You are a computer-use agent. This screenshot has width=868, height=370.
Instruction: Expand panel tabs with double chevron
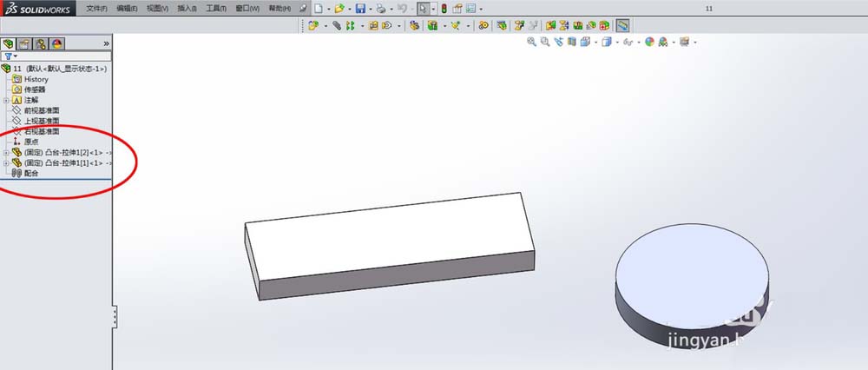pyautogui.click(x=106, y=43)
